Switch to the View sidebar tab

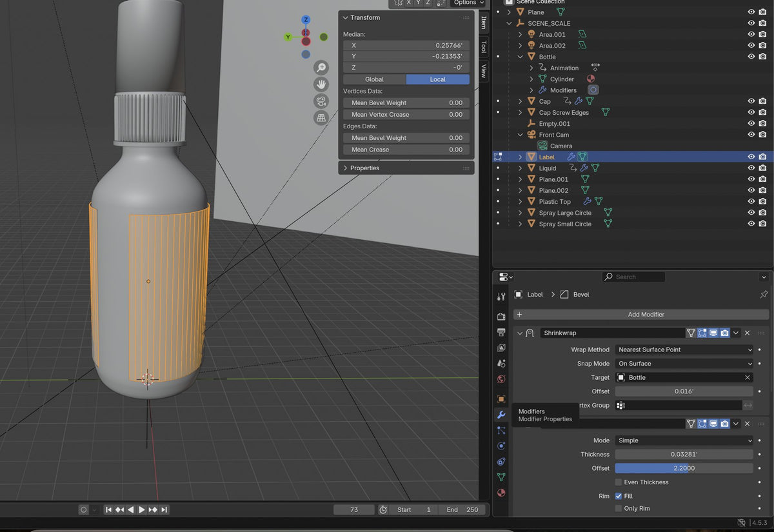point(484,71)
